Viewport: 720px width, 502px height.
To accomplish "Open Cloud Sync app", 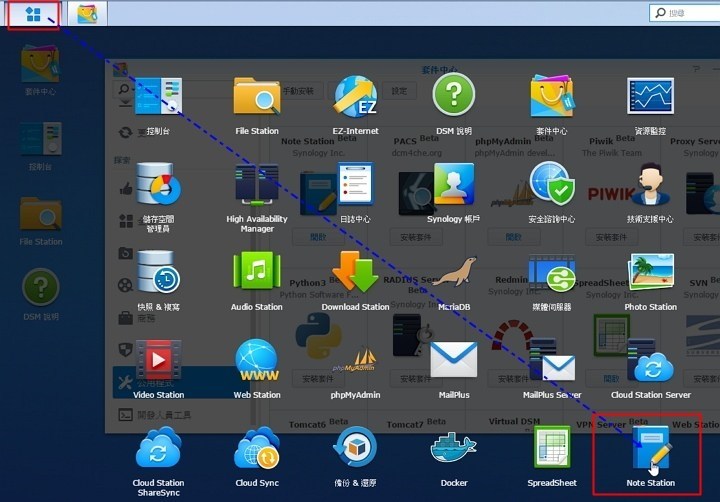I will 257,450.
